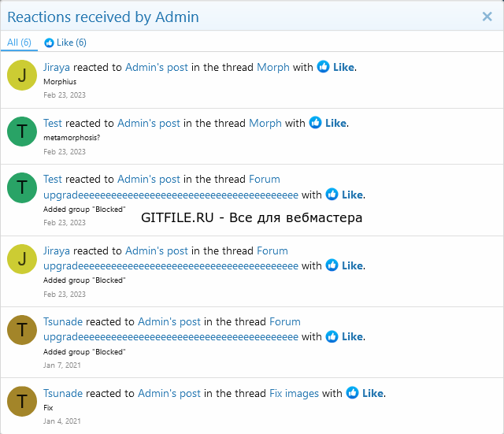The height and width of the screenshot is (434, 504).
Task: Open the Morph thread link in first row
Action: [x=273, y=68]
